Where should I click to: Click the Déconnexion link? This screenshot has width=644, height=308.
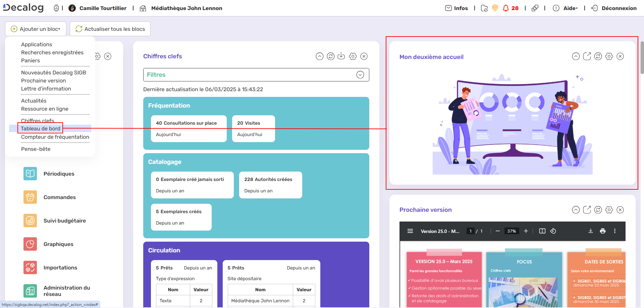point(619,8)
